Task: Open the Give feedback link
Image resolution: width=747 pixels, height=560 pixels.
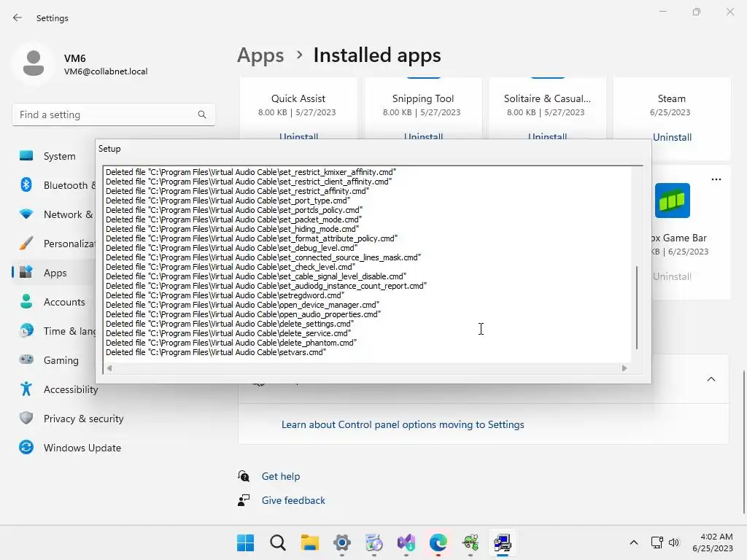Action: tap(293, 500)
